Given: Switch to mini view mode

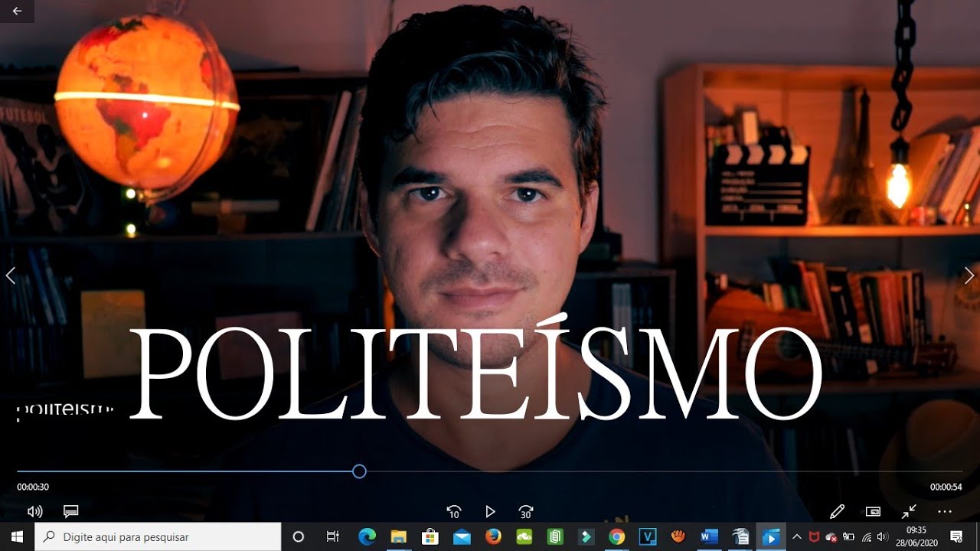Looking at the screenshot, I should [874, 511].
